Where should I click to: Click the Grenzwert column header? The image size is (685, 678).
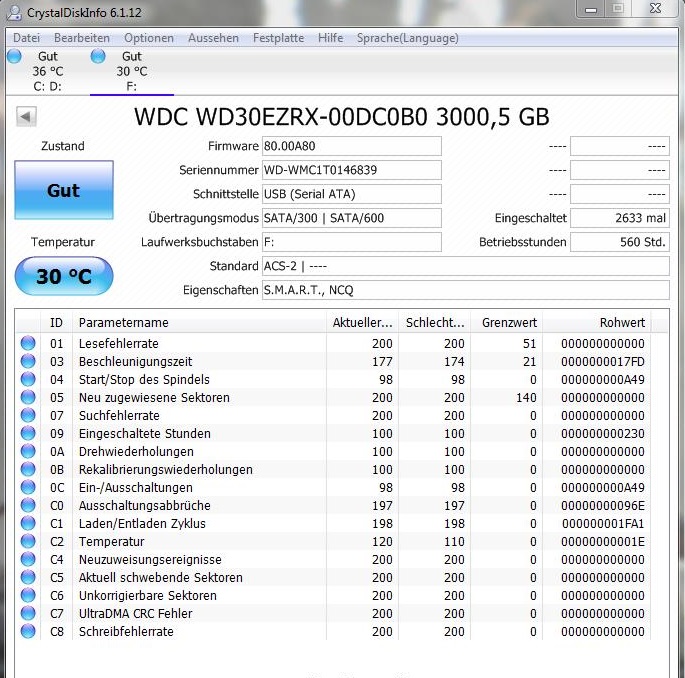coord(507,322)
